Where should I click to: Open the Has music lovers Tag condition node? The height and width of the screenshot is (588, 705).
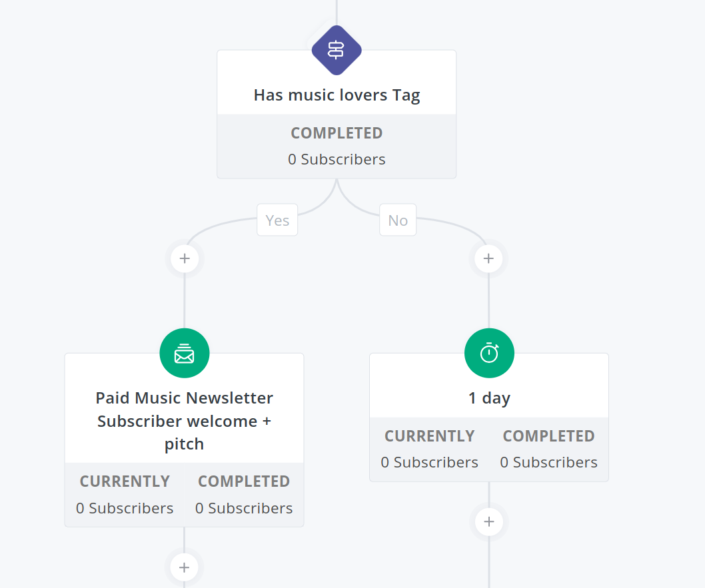click(x=337, y=95)
